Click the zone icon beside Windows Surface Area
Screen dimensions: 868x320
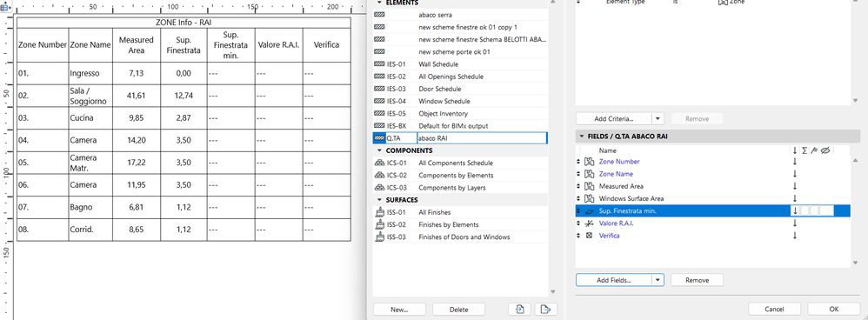[590, 198]
